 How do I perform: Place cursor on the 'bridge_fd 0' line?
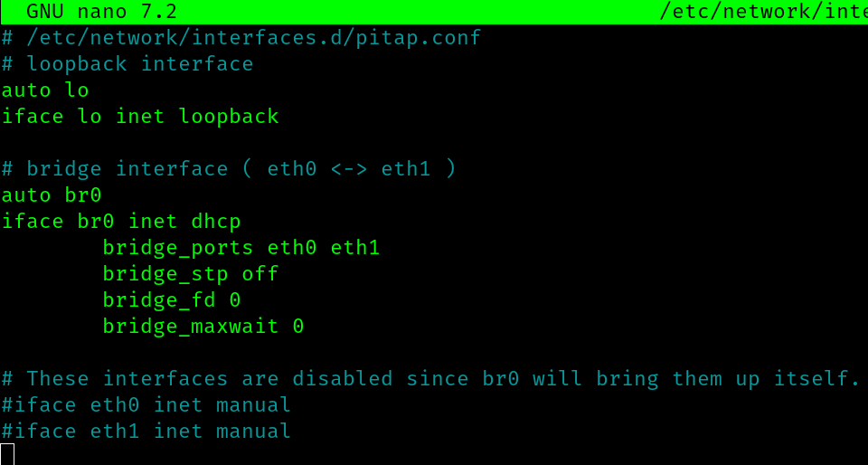pos(171,300)
